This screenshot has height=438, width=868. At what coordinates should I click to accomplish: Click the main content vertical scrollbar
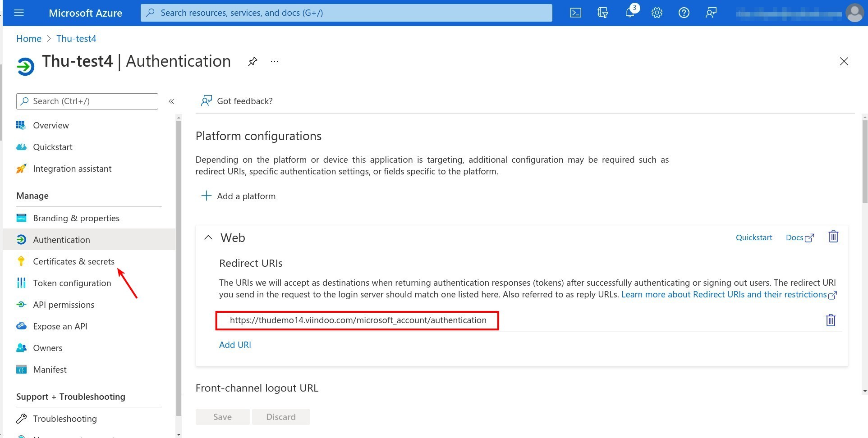click(x=864, y=162)
